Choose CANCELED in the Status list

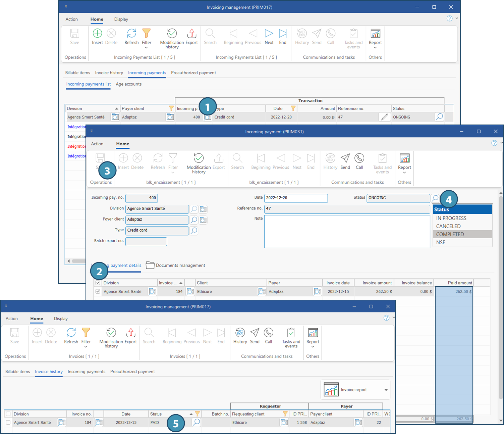coord(448,226)
